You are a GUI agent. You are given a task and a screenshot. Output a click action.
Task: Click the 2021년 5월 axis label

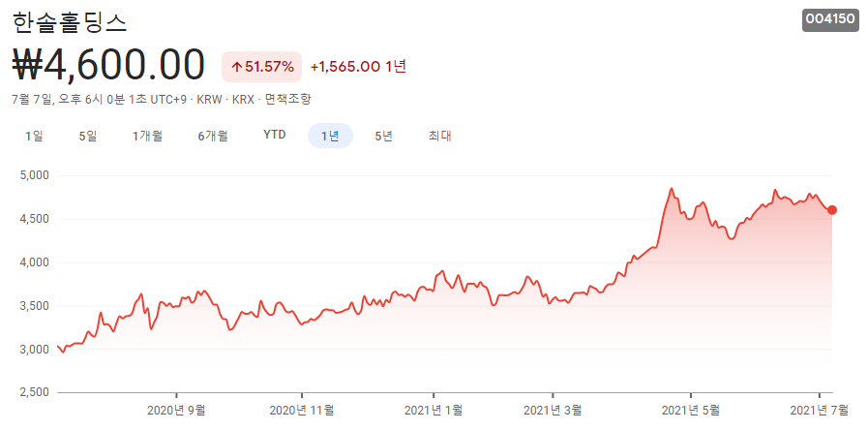point(691,411)
